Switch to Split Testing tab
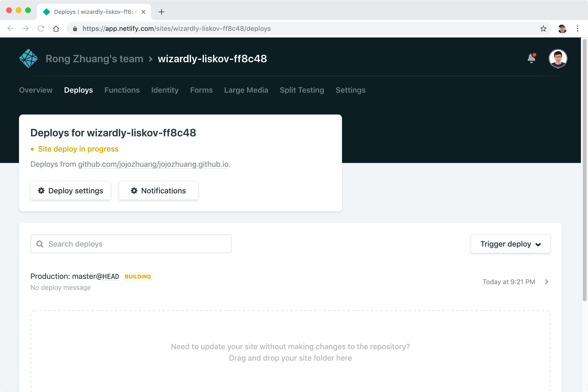 302,90
